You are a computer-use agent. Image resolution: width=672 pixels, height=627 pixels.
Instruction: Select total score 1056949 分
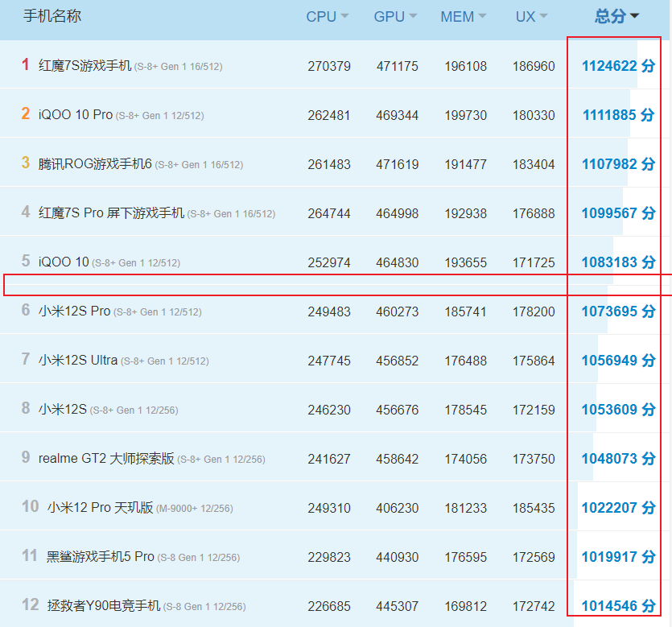pos(618,360)
